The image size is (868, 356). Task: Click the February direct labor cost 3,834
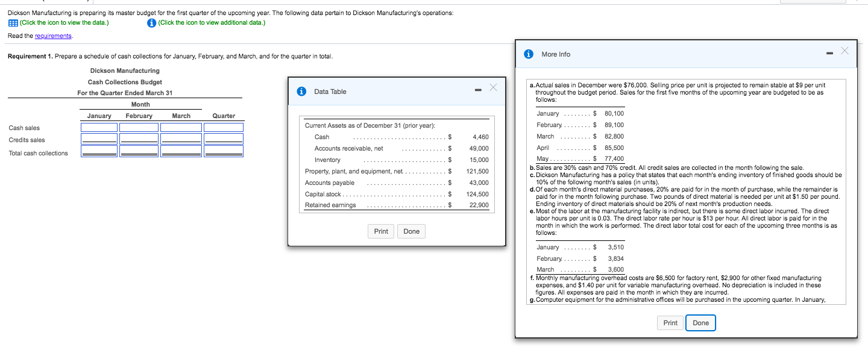pyautogui.click(x=616, y=258)
